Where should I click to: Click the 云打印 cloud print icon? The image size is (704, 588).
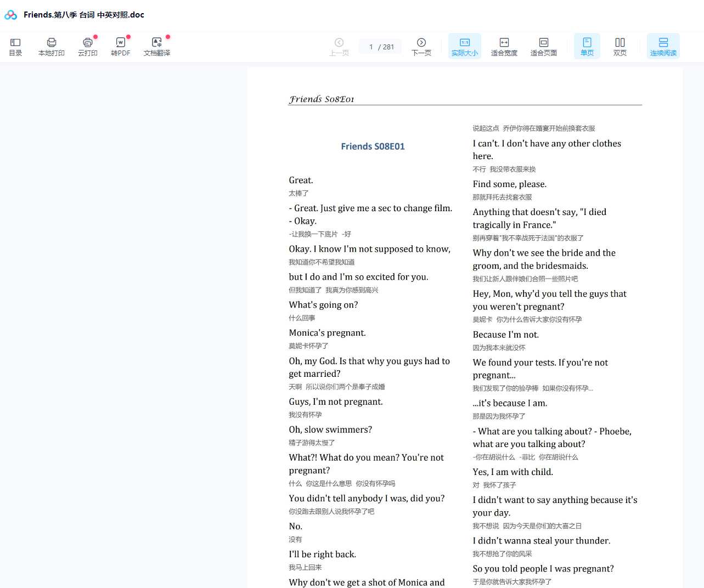point(88,47)
